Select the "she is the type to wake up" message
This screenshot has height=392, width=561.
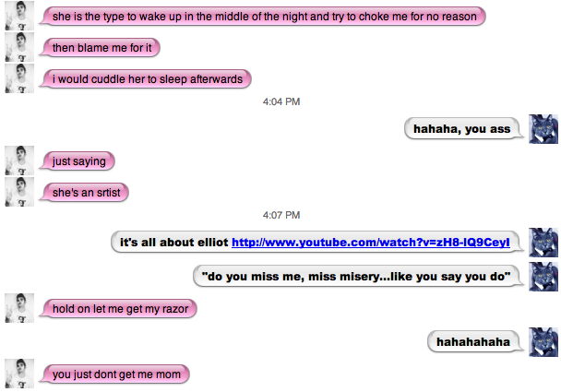click(x=266, y=17)
